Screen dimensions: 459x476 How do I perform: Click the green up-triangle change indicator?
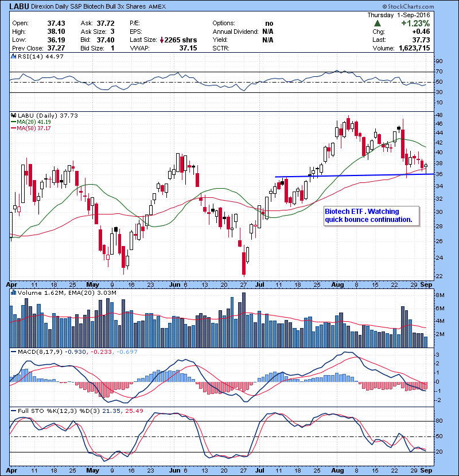(378, 24)
